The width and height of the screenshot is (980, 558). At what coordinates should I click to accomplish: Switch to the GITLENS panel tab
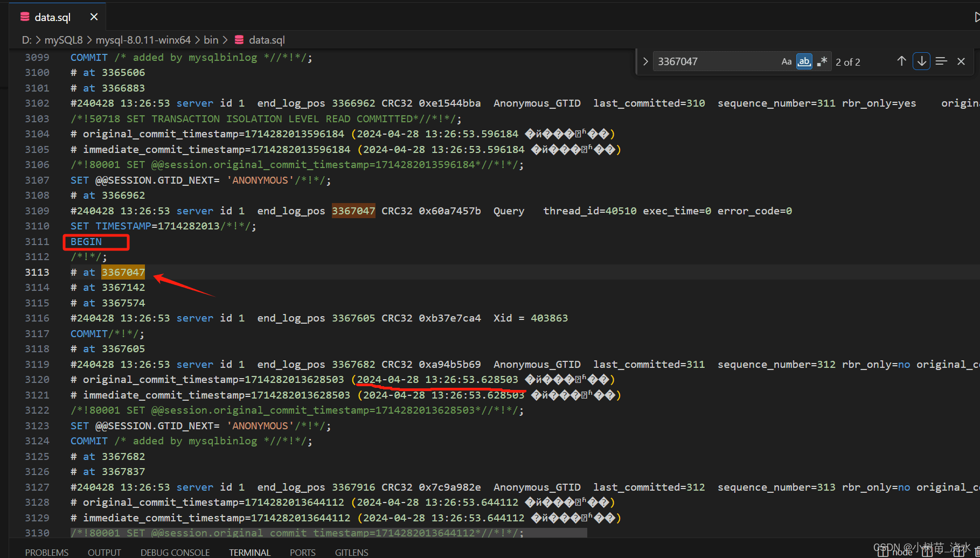click(352, 552)
